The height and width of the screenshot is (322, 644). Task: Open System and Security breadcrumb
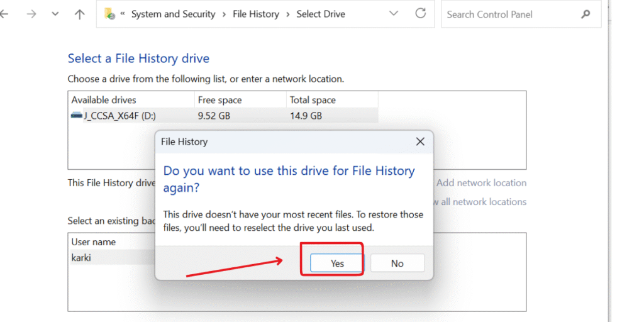point(173,14)
